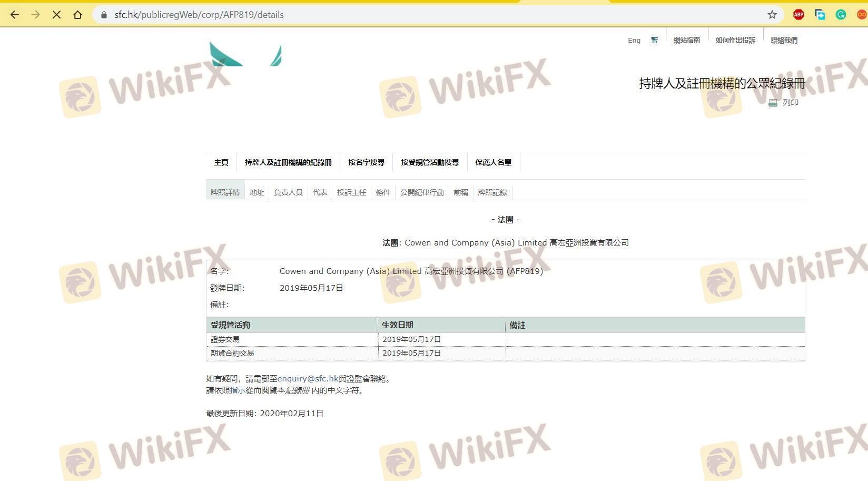
Task: Click the 生效日期 column header
Action: pyautogui.click(x=441, y=325)
